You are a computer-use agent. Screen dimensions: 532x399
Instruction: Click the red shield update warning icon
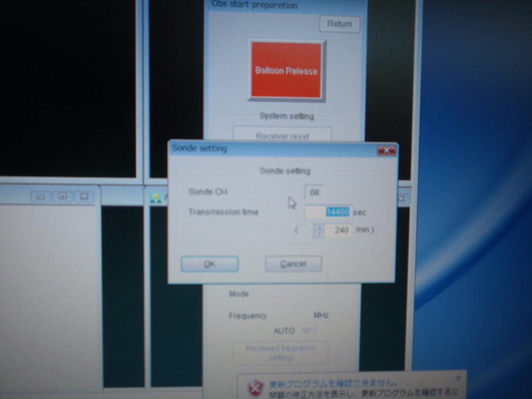point(256,386)
